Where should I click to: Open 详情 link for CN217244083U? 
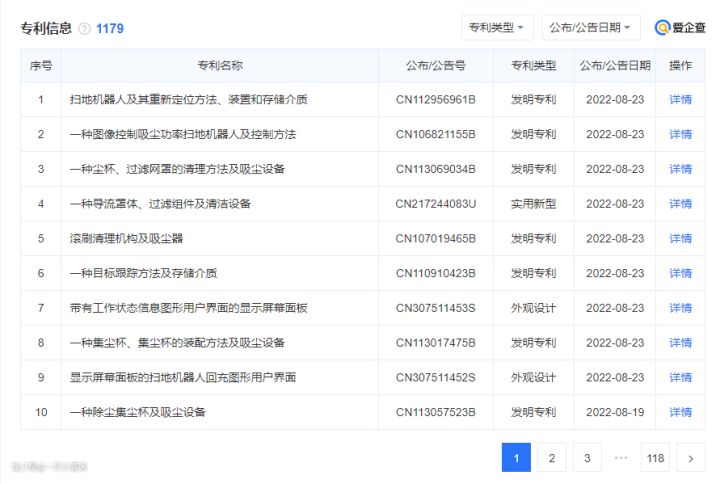tap(680, 204)
